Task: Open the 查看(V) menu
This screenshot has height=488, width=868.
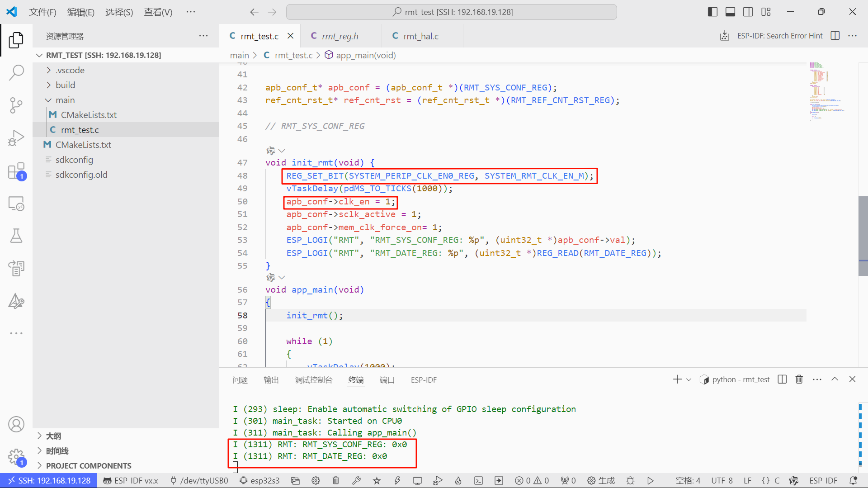Action: click(x=158, y=12)
